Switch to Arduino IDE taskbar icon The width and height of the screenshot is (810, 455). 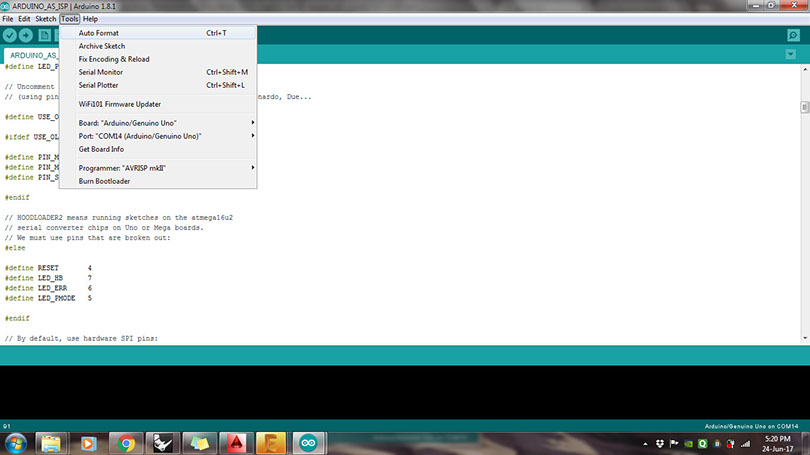(308, 444)
